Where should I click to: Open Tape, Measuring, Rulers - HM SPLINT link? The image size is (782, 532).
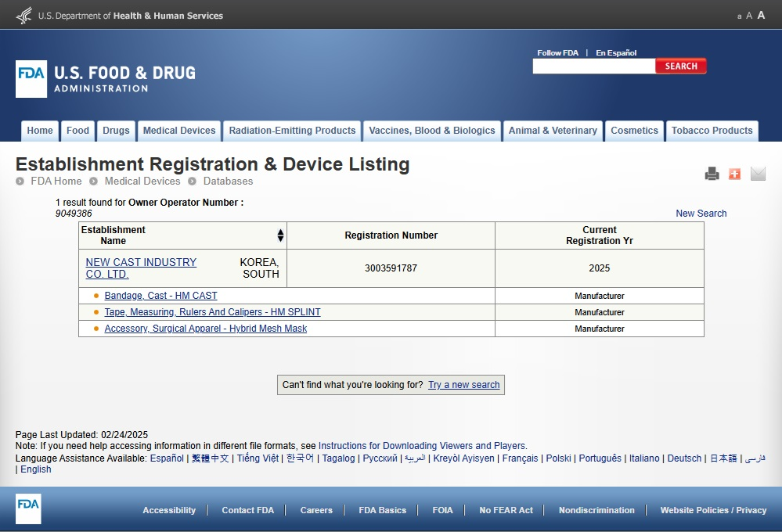coord(212,312)
